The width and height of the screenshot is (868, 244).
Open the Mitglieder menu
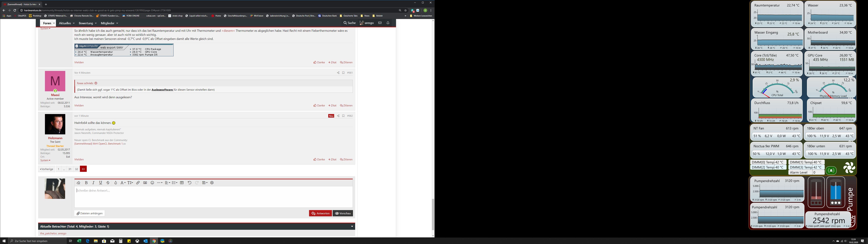point(110,23)
